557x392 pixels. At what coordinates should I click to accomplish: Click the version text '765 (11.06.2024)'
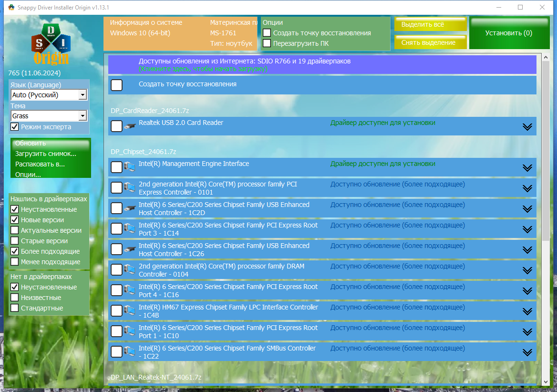coord(34,73)
